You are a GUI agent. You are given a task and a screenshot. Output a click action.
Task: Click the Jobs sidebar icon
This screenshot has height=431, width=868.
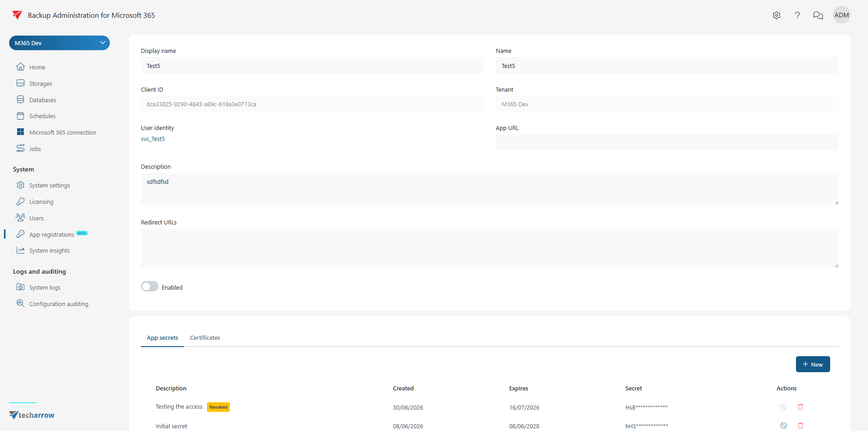(21, 148)
